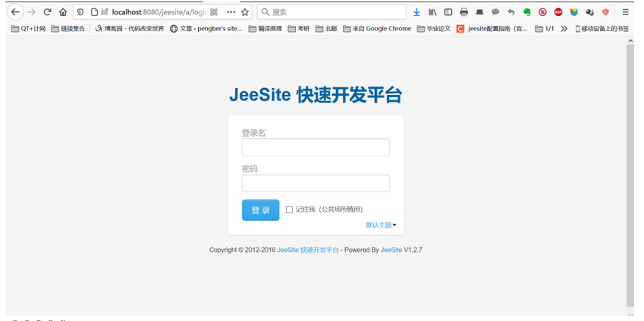Open the 毕业论文 bookmark folder
Viewport: 644px width, 321px height.
pyautogui.click(x=434, y=29)
